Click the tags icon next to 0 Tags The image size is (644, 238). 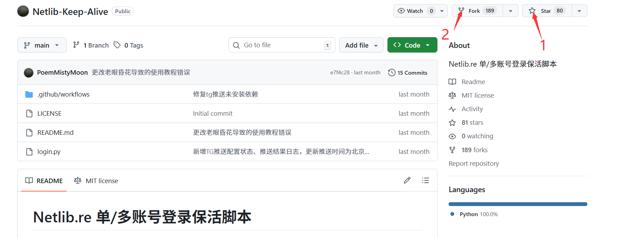[117, 45]
